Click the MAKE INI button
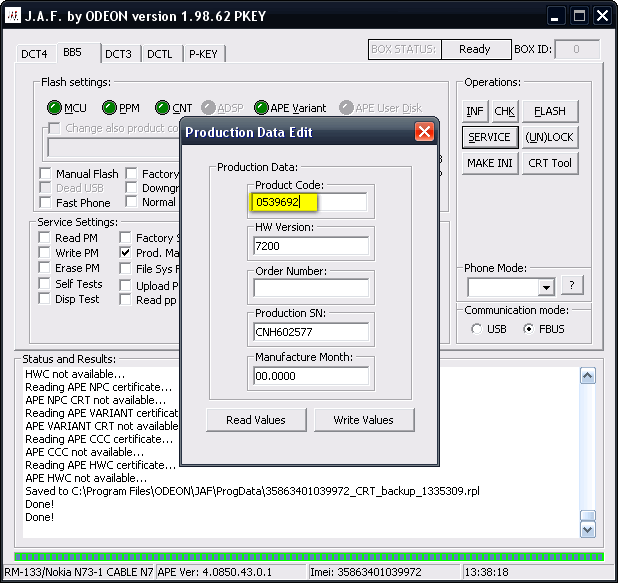The height and width of the screenshot is (583, 618). coord(490,163)
